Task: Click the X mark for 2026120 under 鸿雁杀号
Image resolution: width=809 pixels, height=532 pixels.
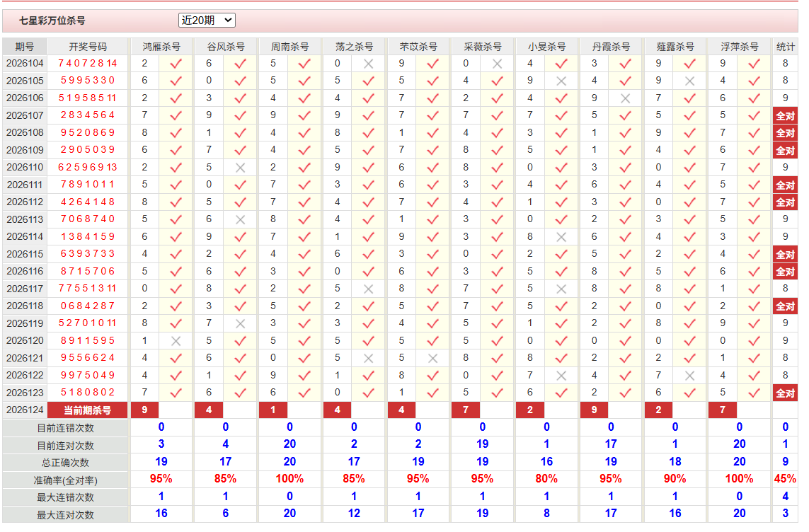Action: click(176, 341)
